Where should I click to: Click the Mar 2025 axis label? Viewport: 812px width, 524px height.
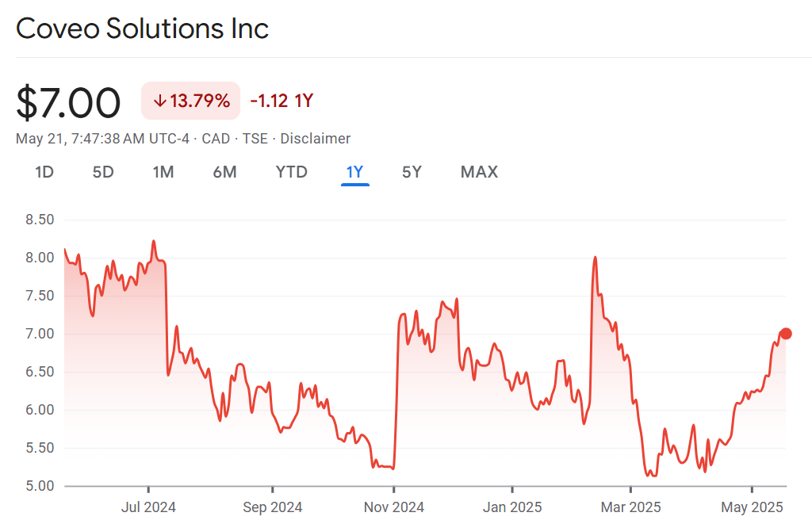click(630, 507)
